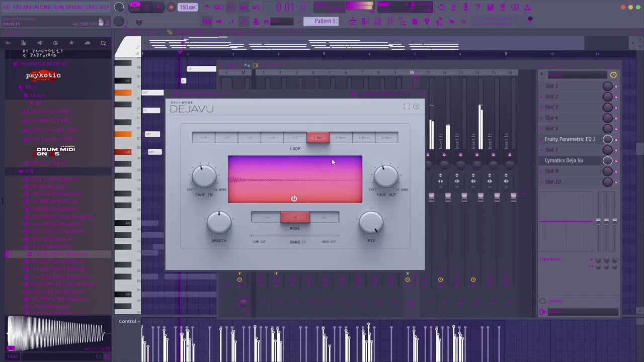Click the Deja Vu help question mark icon

click(x=416, y=107)
